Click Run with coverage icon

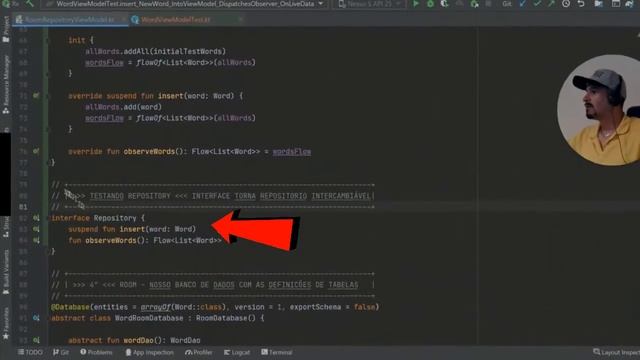click(444, 4)
